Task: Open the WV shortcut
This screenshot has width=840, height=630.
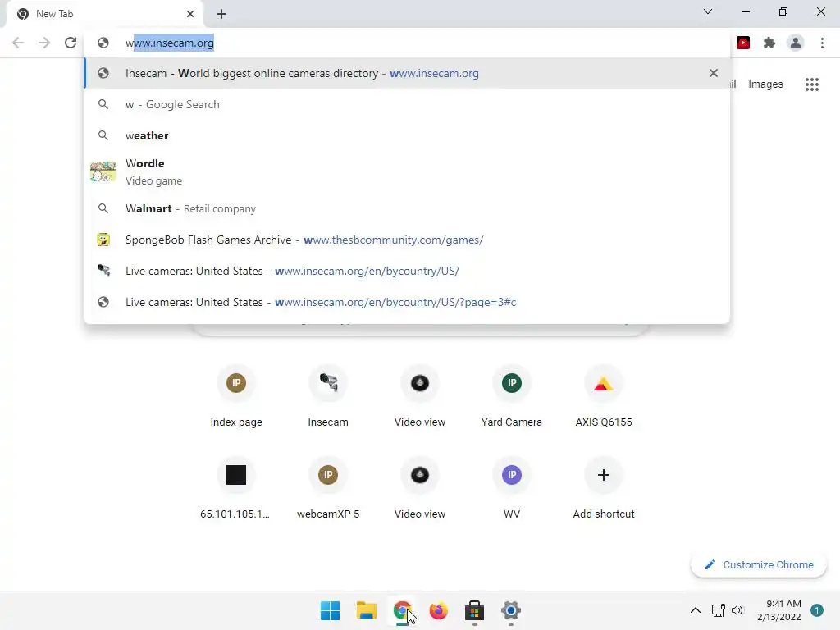Action: click(512, 489)
